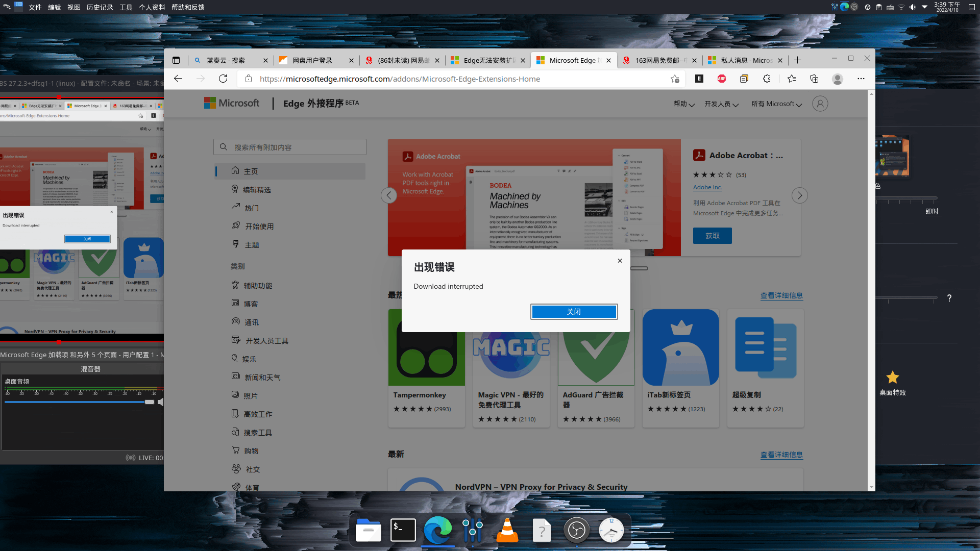Image resolution: width=980 pixels, height=551 pixels.
Task: Open the Adobe Inc. publisher link
Action: 707,187
